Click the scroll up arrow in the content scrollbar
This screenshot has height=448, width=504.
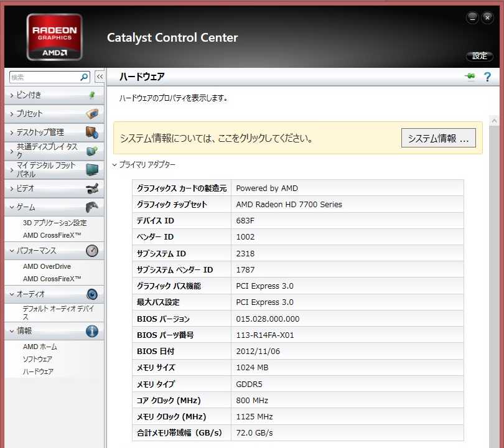point(494,121)
